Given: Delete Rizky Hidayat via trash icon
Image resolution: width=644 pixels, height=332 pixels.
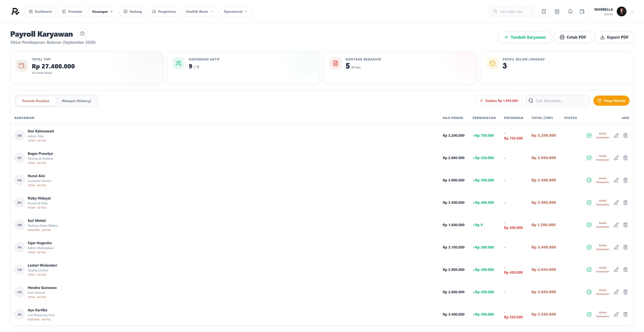Looking at the screenshot, I should click(x=625, y=202).
